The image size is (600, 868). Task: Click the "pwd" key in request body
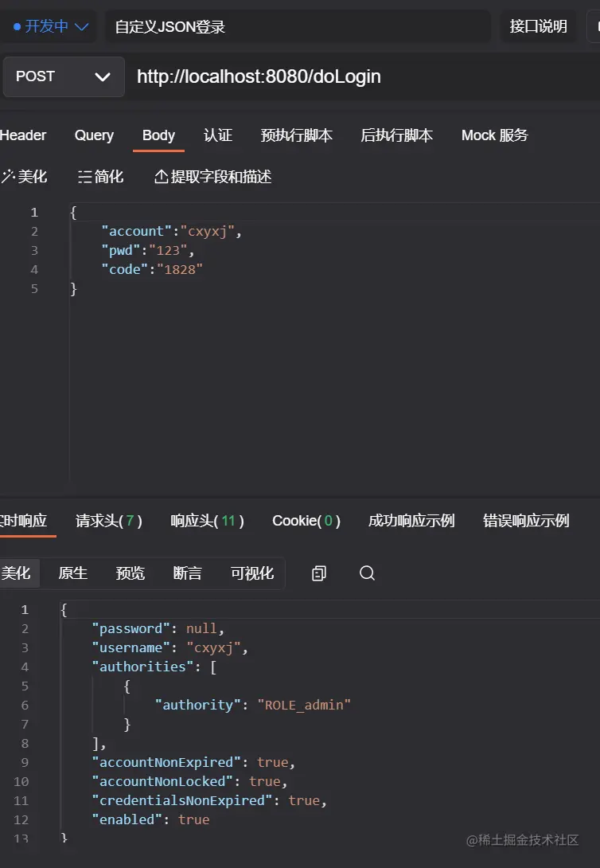(x=121, y=250)
